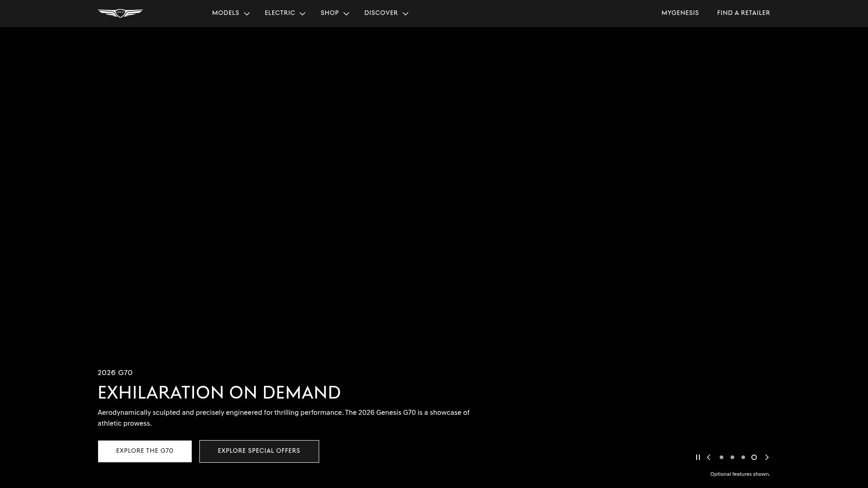Select the first carousel slide dot
This screenshot has height=488, width=868.
point(722,457)
